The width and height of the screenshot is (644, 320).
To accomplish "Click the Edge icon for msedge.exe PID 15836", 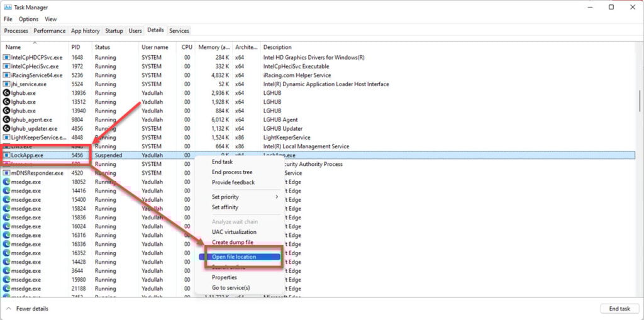I will pyautogui.click(x=6, y=218).
